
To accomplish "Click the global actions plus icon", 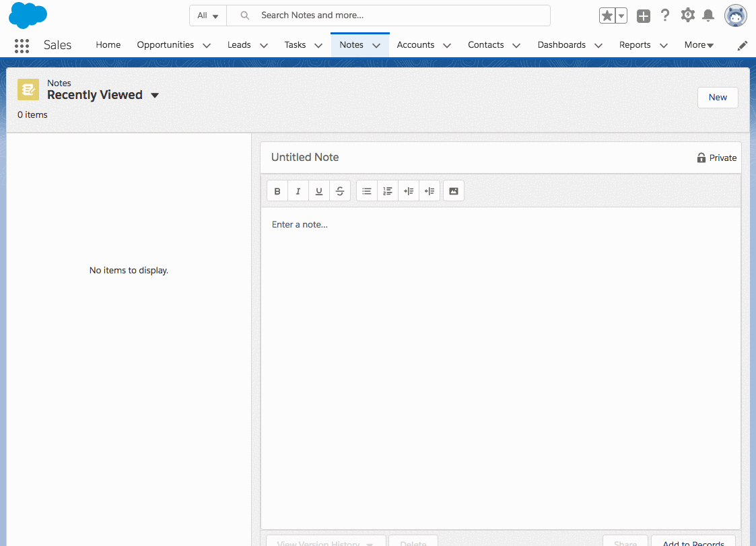I will coord(644,16).
